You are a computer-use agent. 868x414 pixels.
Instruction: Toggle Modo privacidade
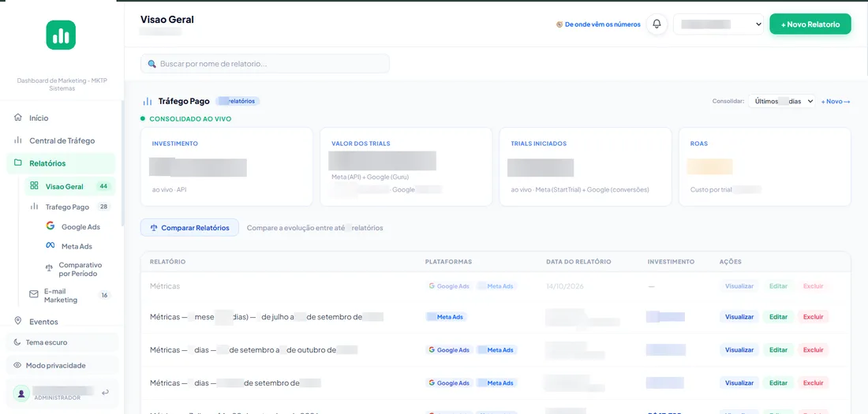62,365
